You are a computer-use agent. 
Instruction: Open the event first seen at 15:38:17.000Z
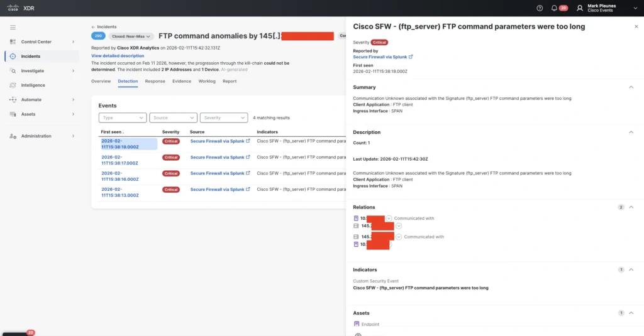[x=119, y=160]
